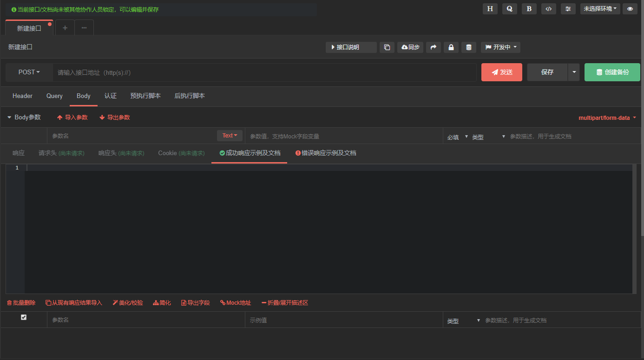
Task: Open the 必填 required dropdown
Action: point(458,137)
